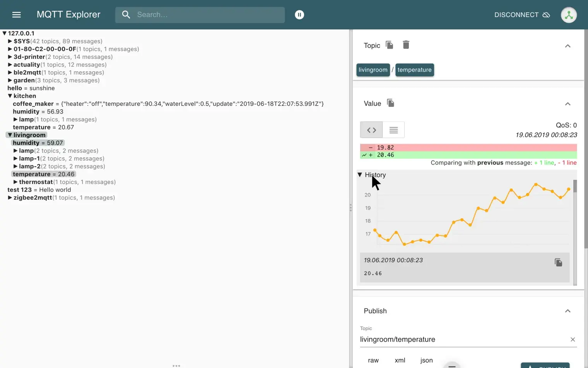Collapse the History chart section
The width and height of the screenshot is (588, 368).
point(360,175)
